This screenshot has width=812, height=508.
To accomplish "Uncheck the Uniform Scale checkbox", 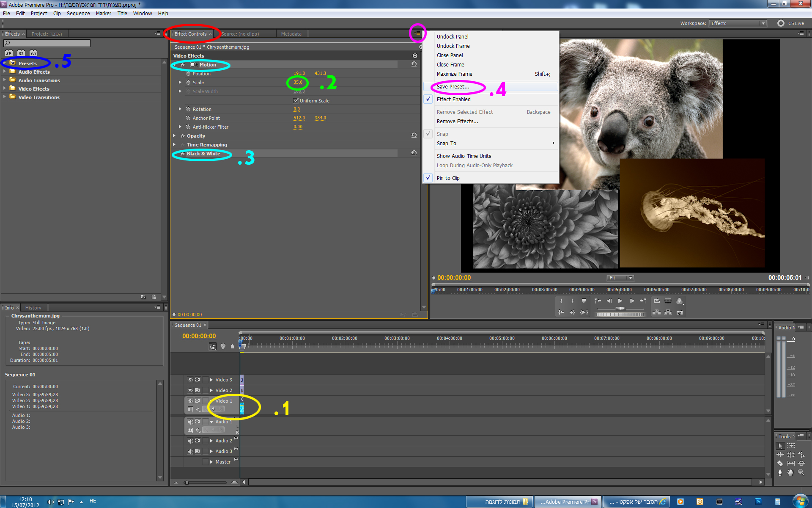I will (296, 101).
